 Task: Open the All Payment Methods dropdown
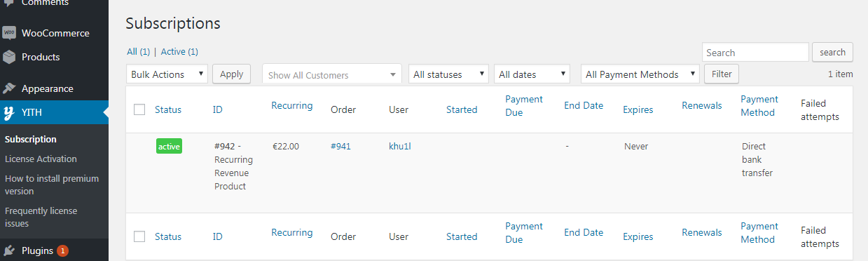coord(640,74)
